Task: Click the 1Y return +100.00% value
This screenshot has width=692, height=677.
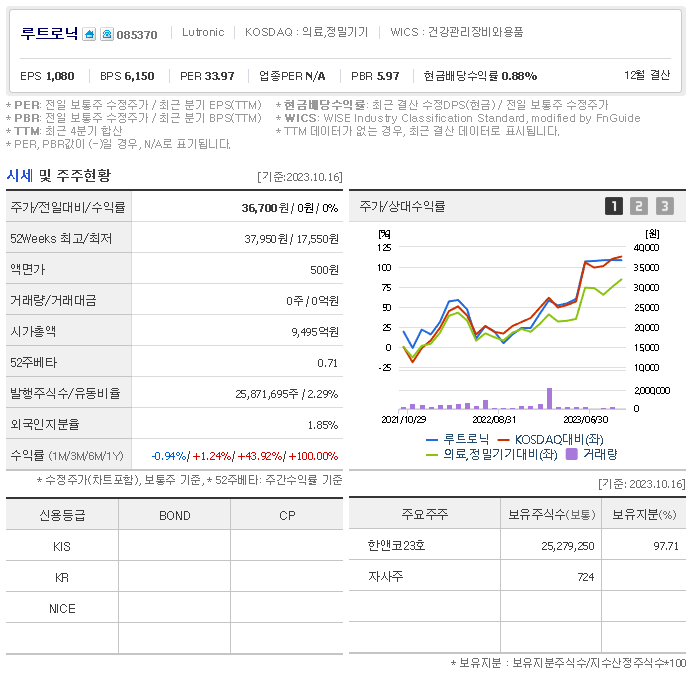Action: click(x=313, y=456)
